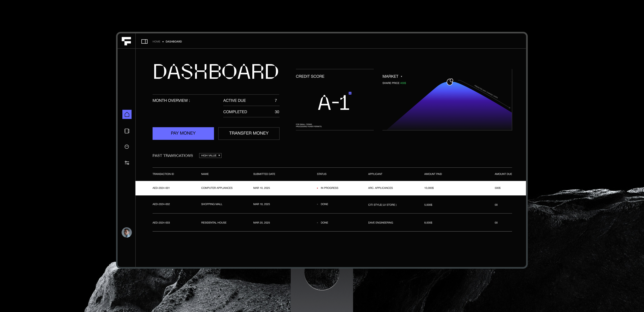This screenshot has height=312, width=644.
Task: Open the notebook sidebar icon
Action: click(x=127, y=131)
